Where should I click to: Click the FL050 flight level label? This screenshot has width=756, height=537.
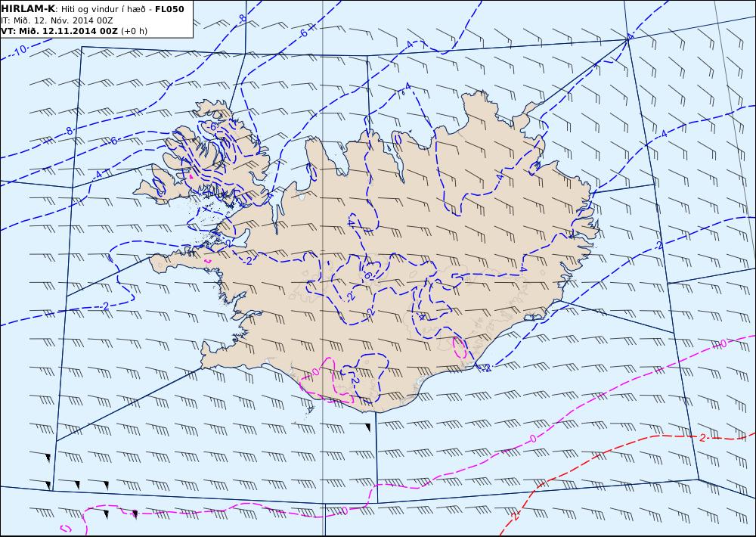pos(169,9)
